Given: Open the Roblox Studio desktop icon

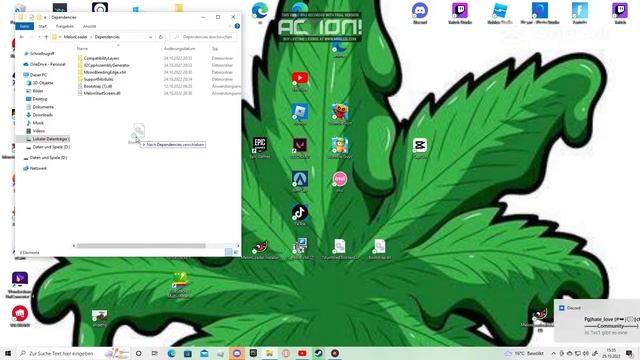Looking at the screenshot, I should pyautogui.click(x=500, y=13).
